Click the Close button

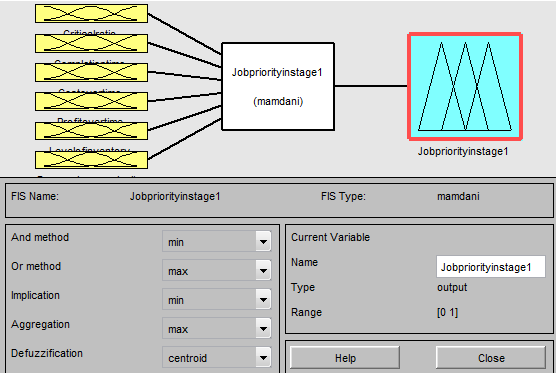pyautogui.click(x=491, y=358)
